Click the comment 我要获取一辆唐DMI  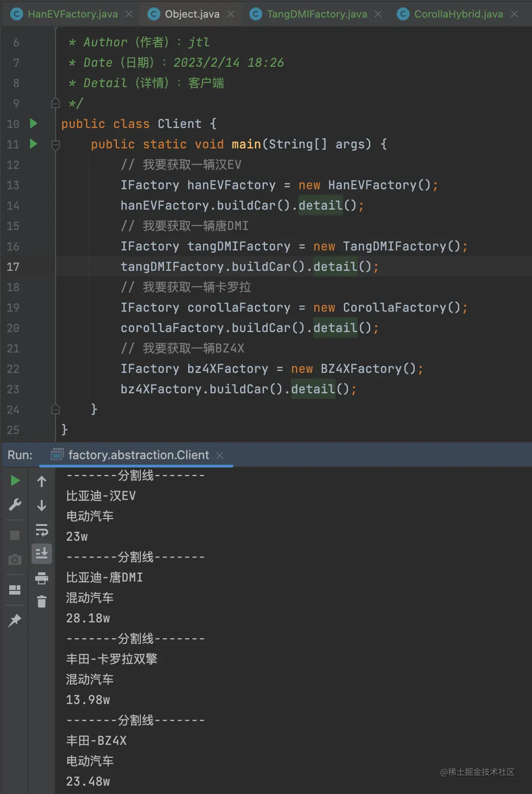185,226
